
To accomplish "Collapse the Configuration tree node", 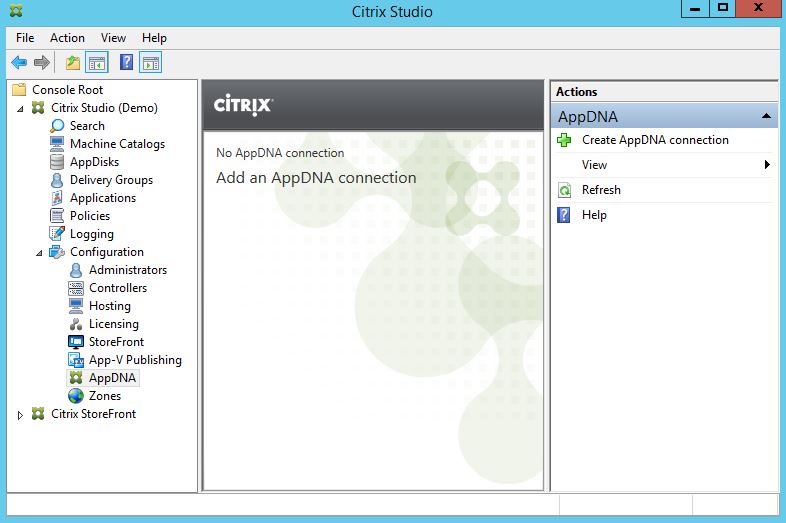I will [x=40, y=252].
